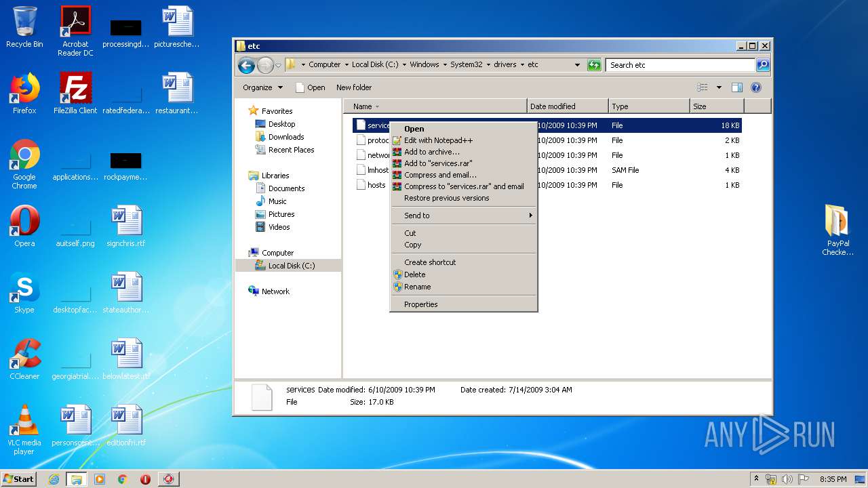Expand dropdown after System32 in path
Image resolution: width=868 pixels, height=488 pixels.
click(x=488, y=65)
